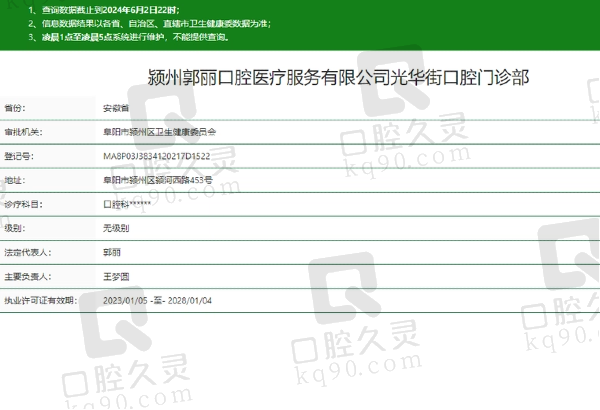Click the 口腔科 department value
The height and width of the screenshot is (410, 600).
coord(127,204)
